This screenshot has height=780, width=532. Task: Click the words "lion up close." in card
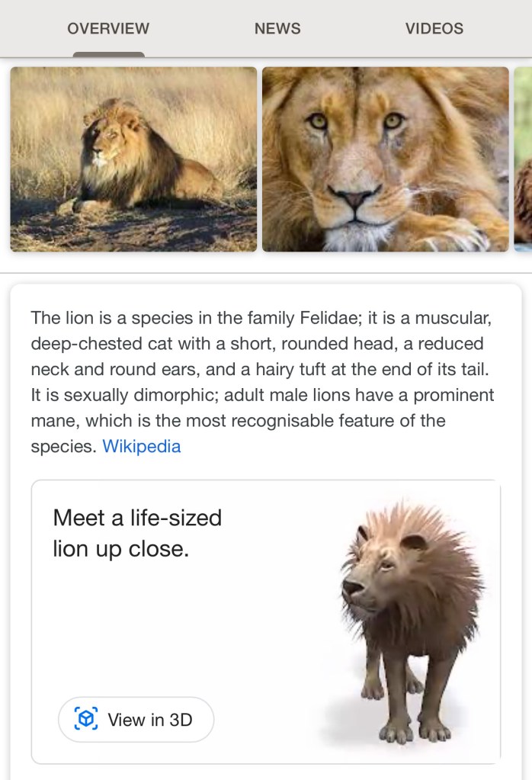[120, 549]
